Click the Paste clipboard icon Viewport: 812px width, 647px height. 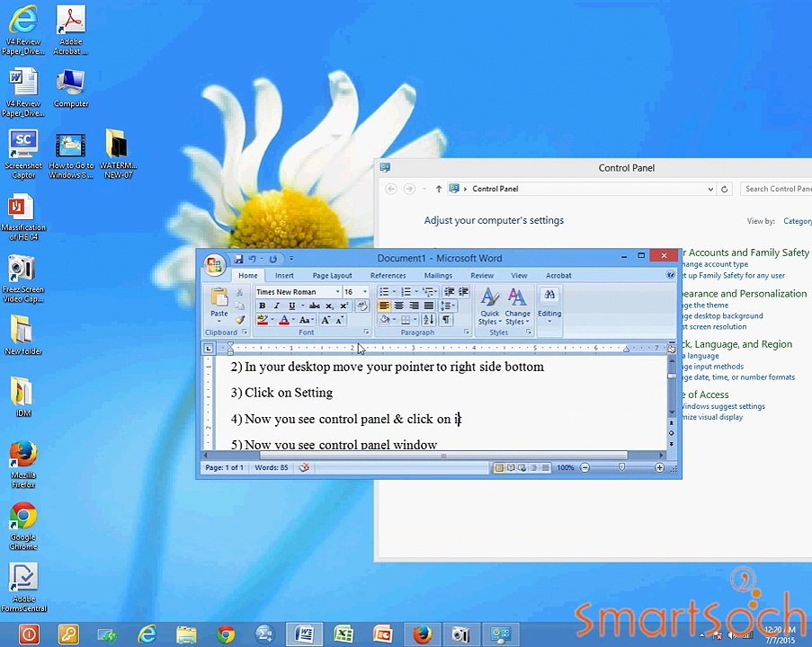pos(219,297)
